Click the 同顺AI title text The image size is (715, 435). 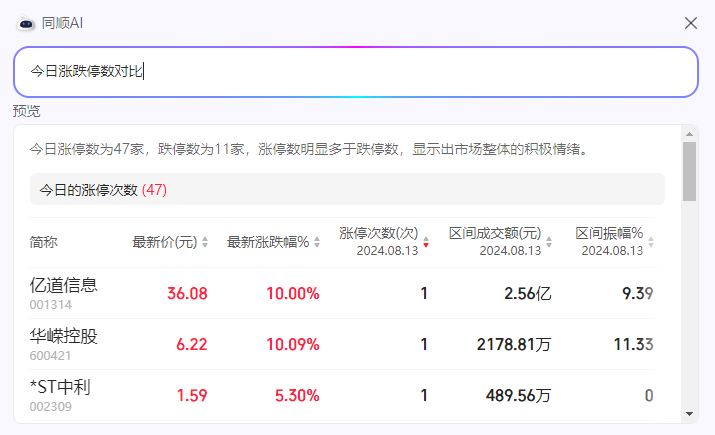(x=62, y=23)
